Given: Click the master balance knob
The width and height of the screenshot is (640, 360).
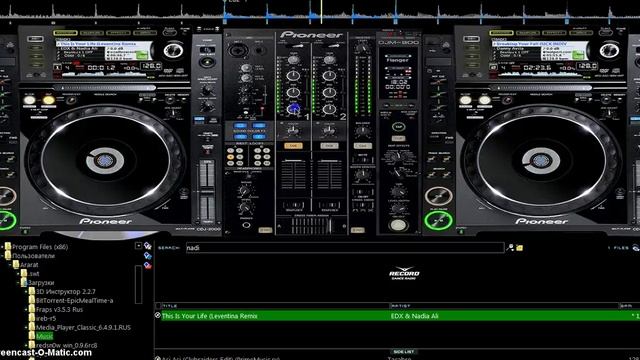Looking at the screenshot, I should click(x=362, y=131).
